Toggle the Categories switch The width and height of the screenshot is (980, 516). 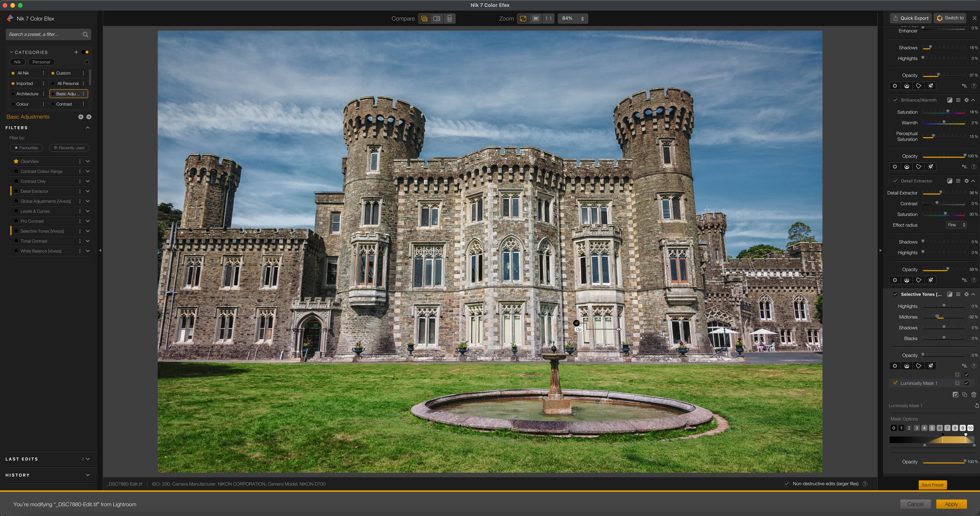coord(85,52)
